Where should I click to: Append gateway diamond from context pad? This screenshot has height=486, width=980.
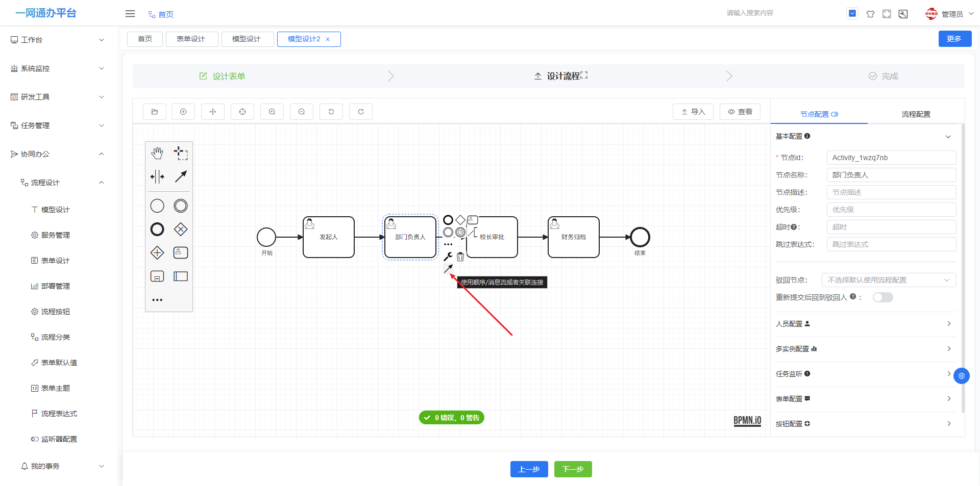[x=460, y=220]
